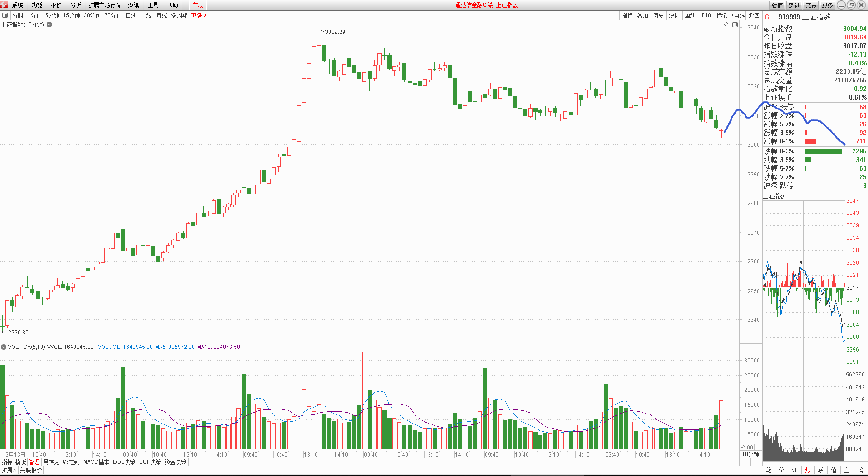Viewport: 868px width, 476px height.
Task: Click the green lines icon beside 999999
Action: coord(774,17)
